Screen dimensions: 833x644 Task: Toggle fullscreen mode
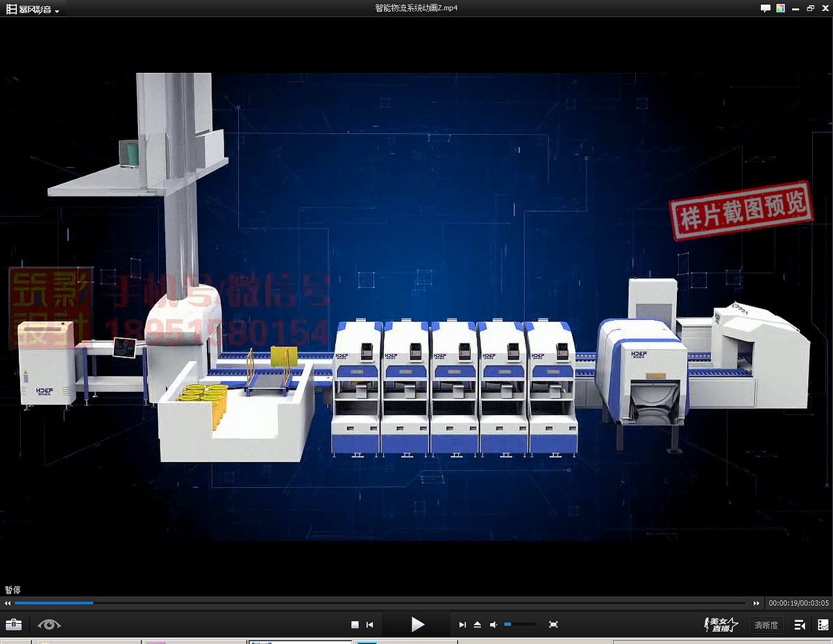[553, 625]
